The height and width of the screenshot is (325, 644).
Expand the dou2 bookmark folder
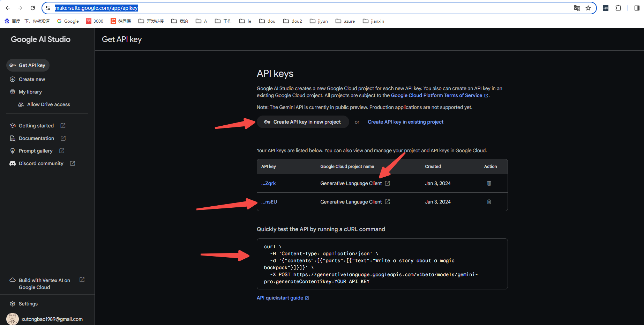pyautogui.click(x=293, y=21)
